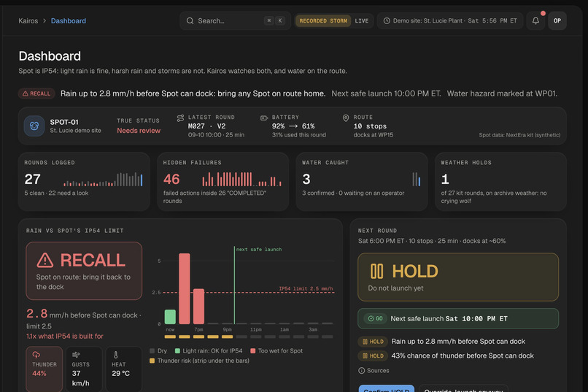Open the Water Caught card
The image size is (588, 392).
click(362, 182)
